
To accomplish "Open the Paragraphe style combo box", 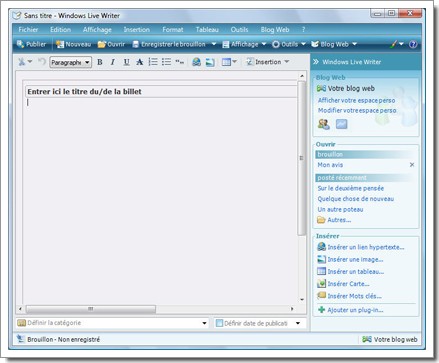I will coord(70,62).
